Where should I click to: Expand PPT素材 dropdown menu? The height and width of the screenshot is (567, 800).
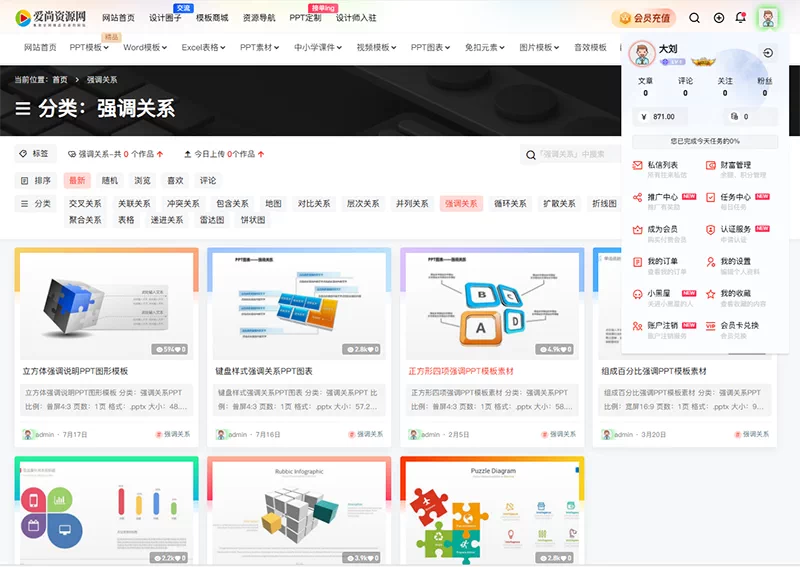coord(259,47)
